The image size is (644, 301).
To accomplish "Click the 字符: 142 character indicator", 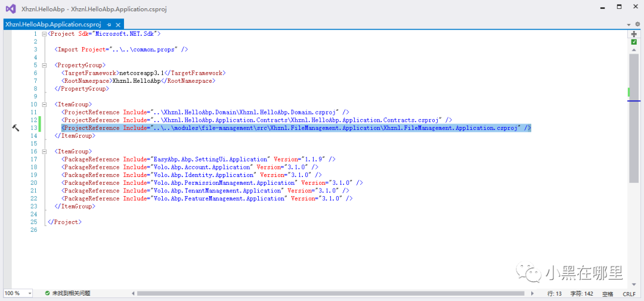I will tap(581, 294).
